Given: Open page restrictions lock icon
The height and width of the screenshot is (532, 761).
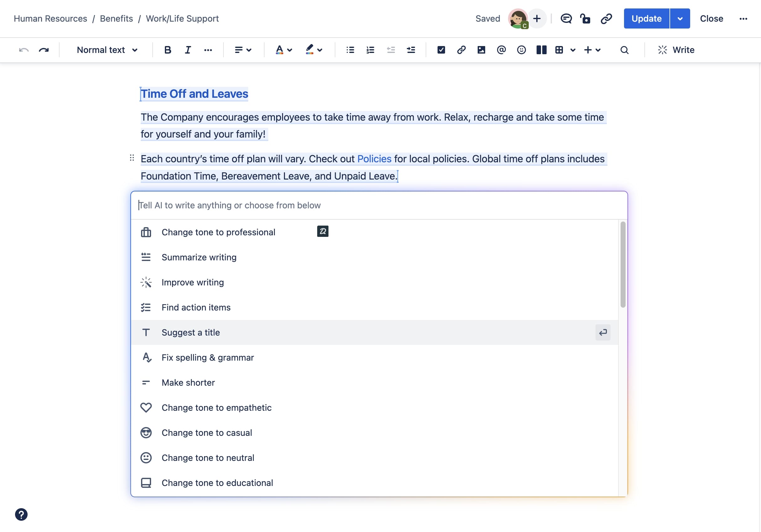Looking at the screenshot, I should click(x=585, y=18).
